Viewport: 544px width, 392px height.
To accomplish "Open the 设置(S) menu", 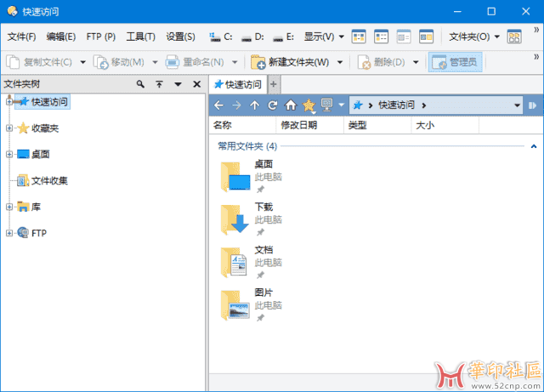I will [180, 37].
